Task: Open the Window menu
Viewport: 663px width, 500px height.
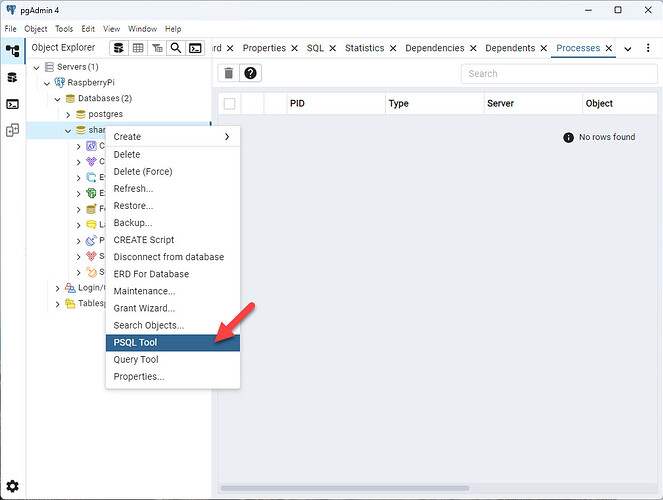Action: [x=142, y=29]
